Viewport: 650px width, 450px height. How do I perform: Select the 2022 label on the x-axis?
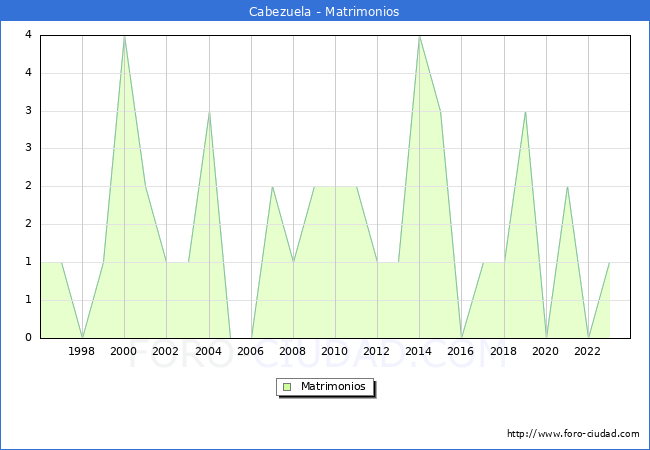coord(588,351)
